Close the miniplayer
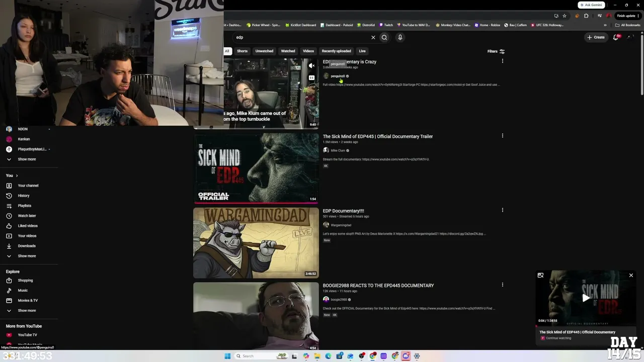This screenshot has width=644, height=362. point(631,276)
